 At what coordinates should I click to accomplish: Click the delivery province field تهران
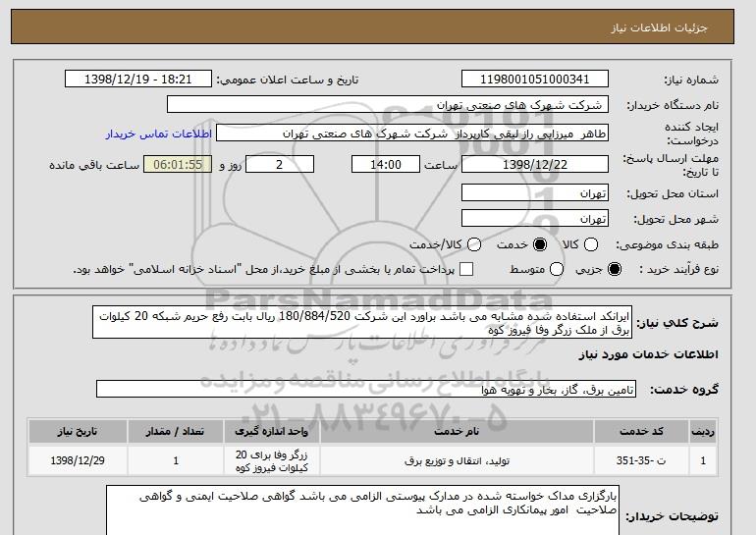pos(535,192)
